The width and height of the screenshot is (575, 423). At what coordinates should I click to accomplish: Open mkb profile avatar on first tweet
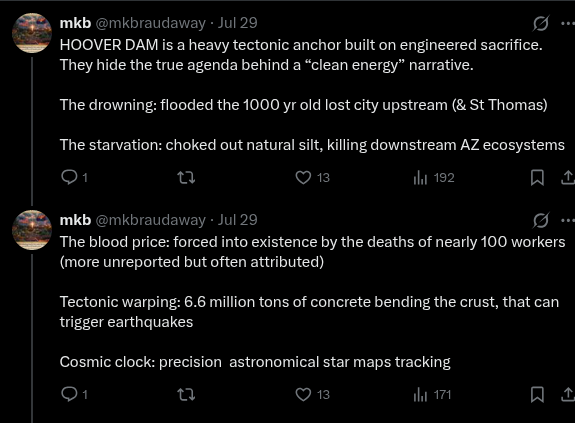pos(32,33)
